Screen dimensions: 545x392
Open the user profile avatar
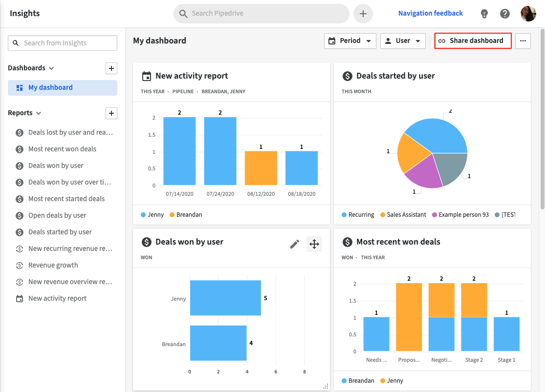[x=528, y=14]
